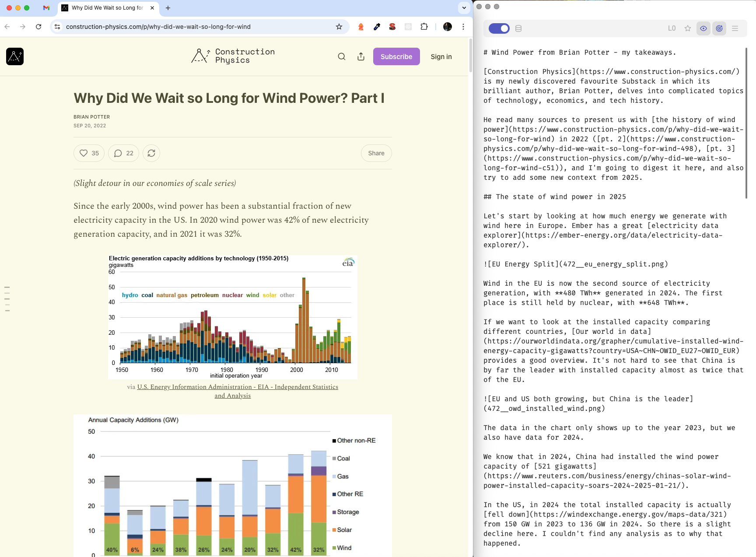Viewport: 756px width, 557px height.
Task: Click Sign in on Construction Physics
Action: (x=441, y=56)
